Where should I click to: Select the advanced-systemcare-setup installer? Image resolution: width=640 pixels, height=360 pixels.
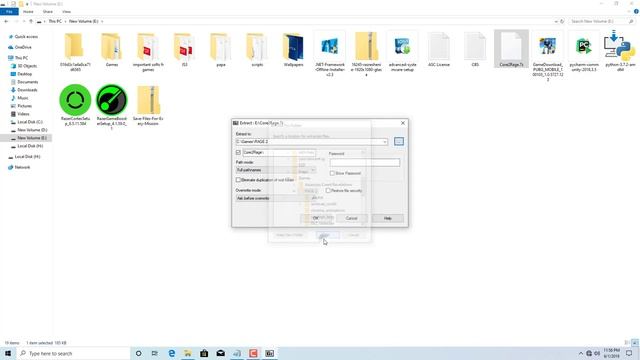pyautogui.click(x=402, y=52)
